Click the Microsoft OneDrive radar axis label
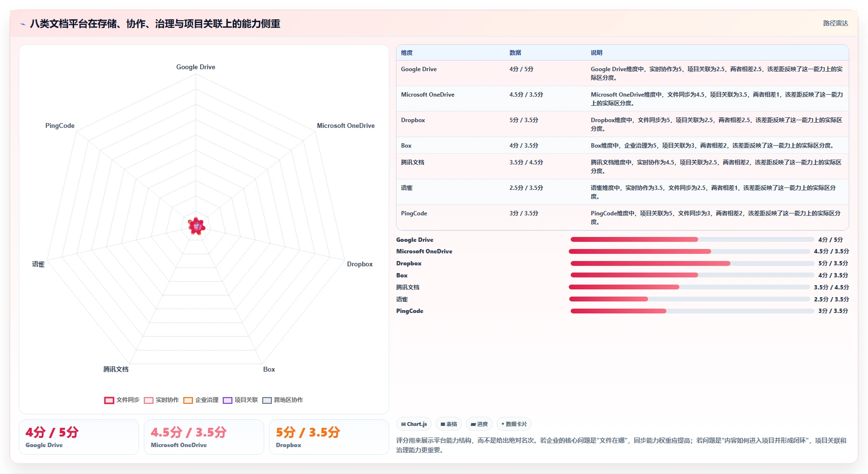 click(345, 126)
